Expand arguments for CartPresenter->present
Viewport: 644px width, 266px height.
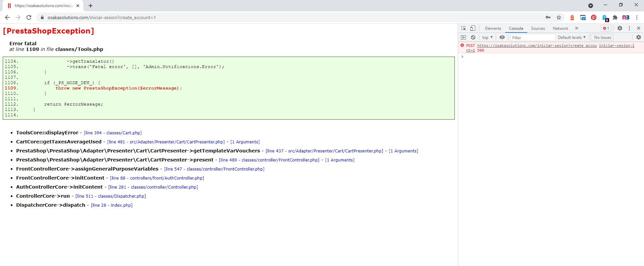click(x=340, y=160)
